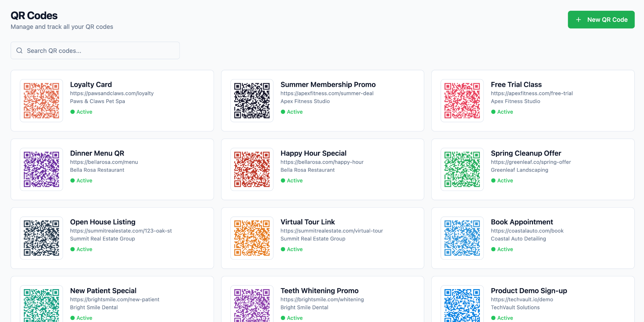The height and width of the screenshot is (322, 644).
Task: Follow the summitrealestate.com/123-oak-st URL
Action: 121,231
